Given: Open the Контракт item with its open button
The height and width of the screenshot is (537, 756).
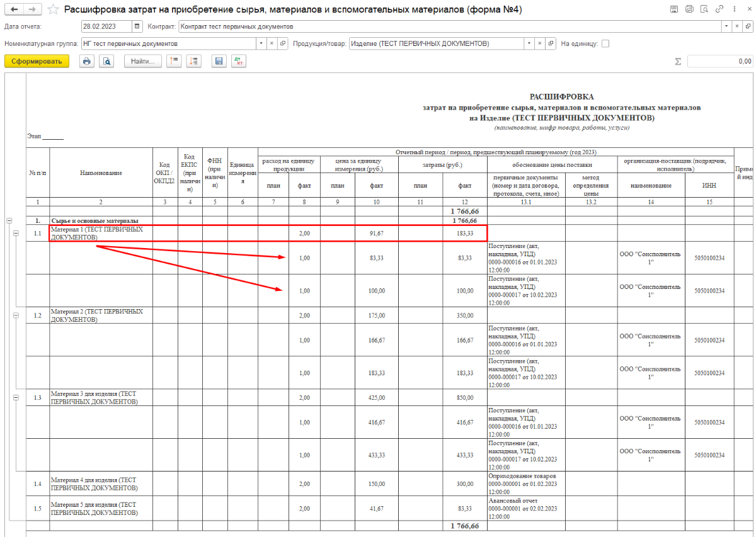Looking at the screenshot, I should click(x=747, y=26).
